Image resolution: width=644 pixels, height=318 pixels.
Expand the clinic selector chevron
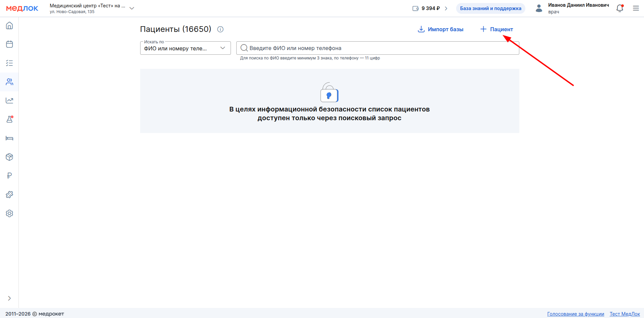[132, 8]
